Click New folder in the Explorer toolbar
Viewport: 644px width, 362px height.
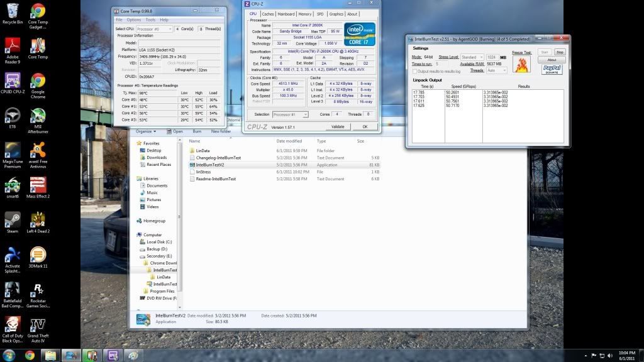pyautogui.click(x=221, y=131)
